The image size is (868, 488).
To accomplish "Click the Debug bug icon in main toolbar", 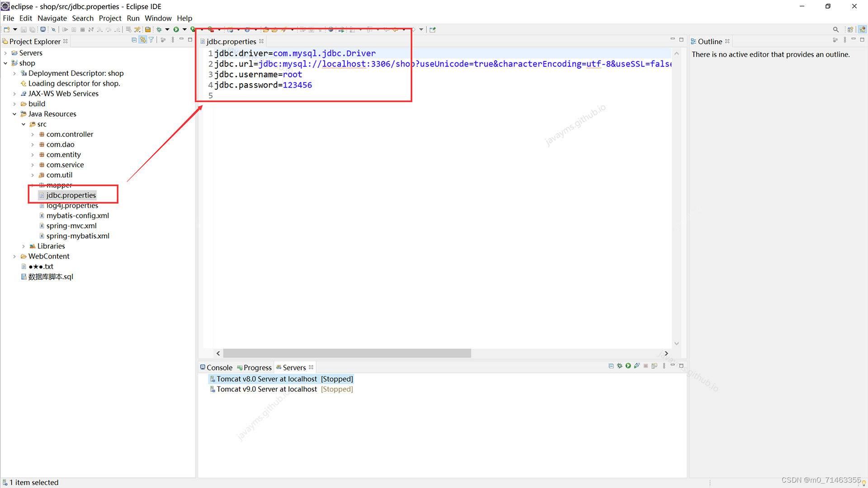I will point(159,29).
